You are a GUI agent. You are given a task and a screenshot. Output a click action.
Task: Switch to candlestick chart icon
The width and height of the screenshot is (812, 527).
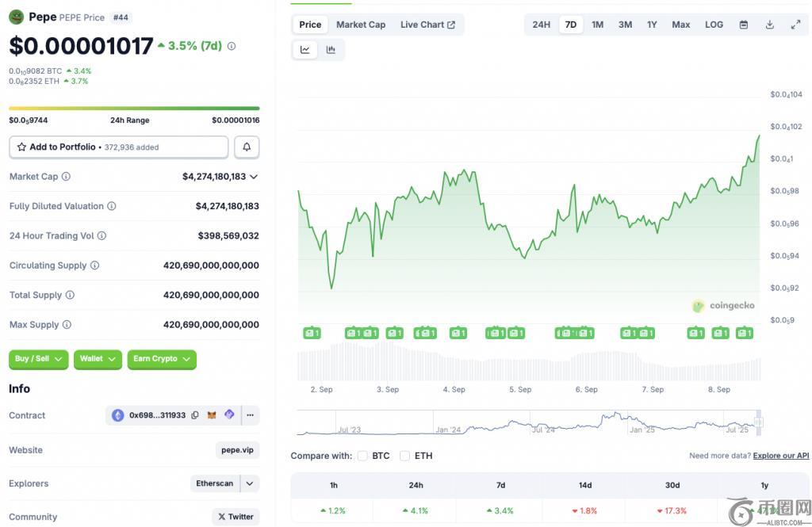(331, 50)
